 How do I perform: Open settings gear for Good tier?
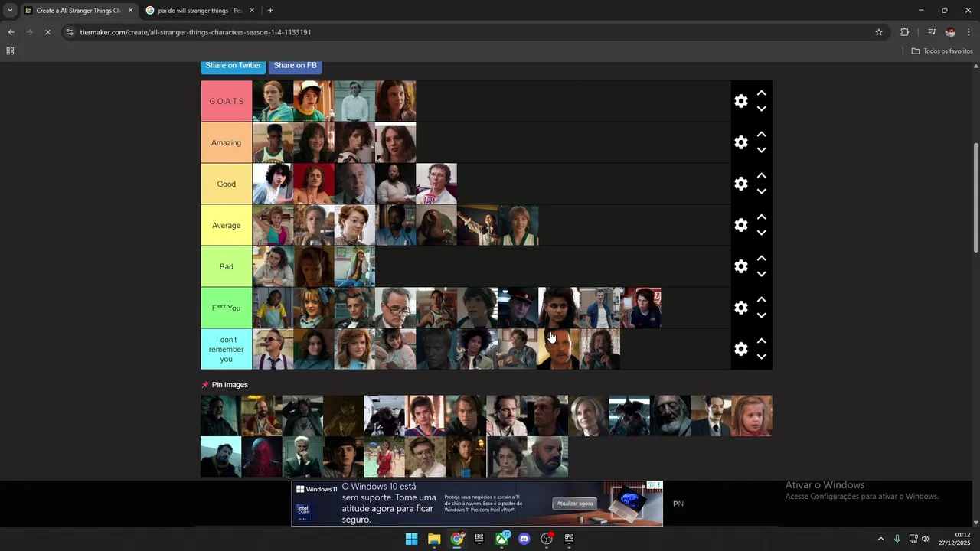click(x=740, y=184)
